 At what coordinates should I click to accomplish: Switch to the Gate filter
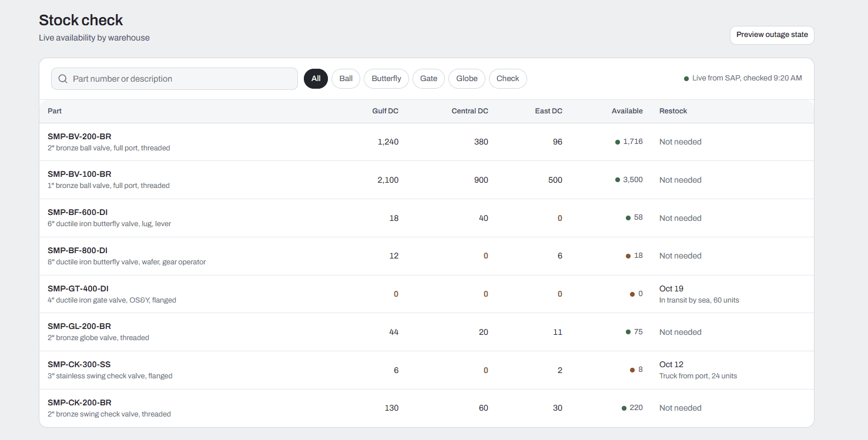click(428, 79)
